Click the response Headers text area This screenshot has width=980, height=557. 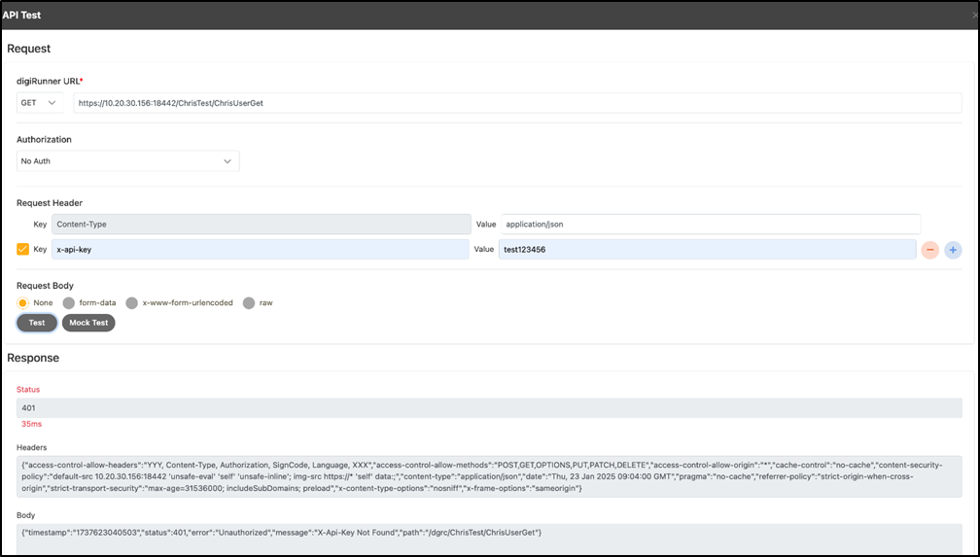tap(489, 475)
